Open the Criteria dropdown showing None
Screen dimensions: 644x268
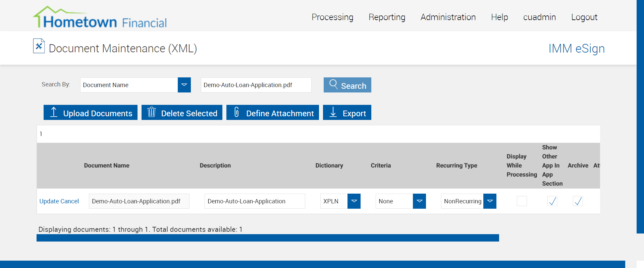click(419, 201)
